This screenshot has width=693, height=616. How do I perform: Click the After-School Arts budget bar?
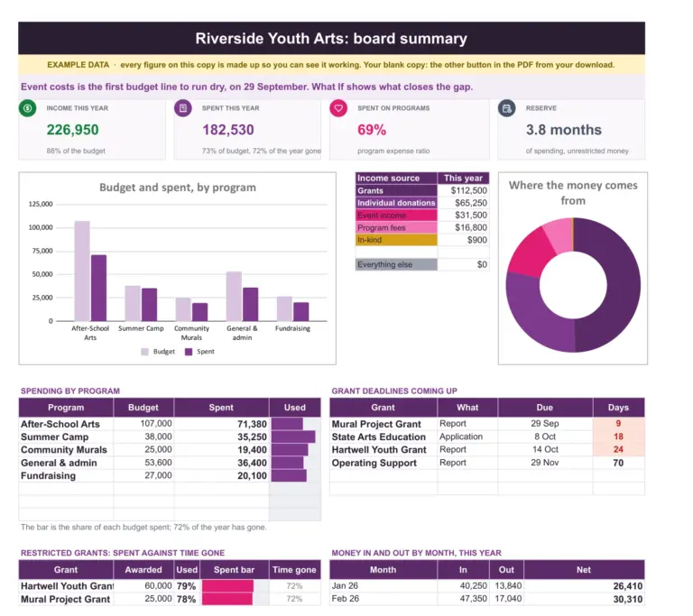[82, 271]
